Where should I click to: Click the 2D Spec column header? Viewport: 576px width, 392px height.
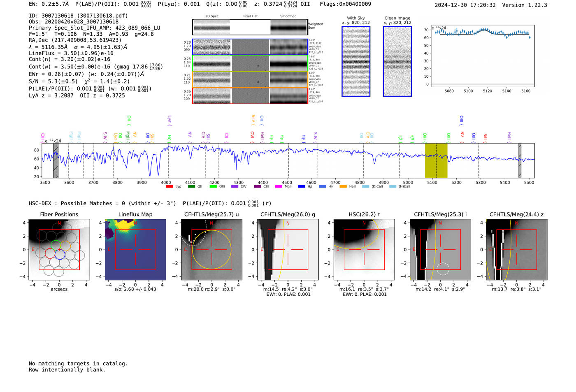(x=212, y=16)
